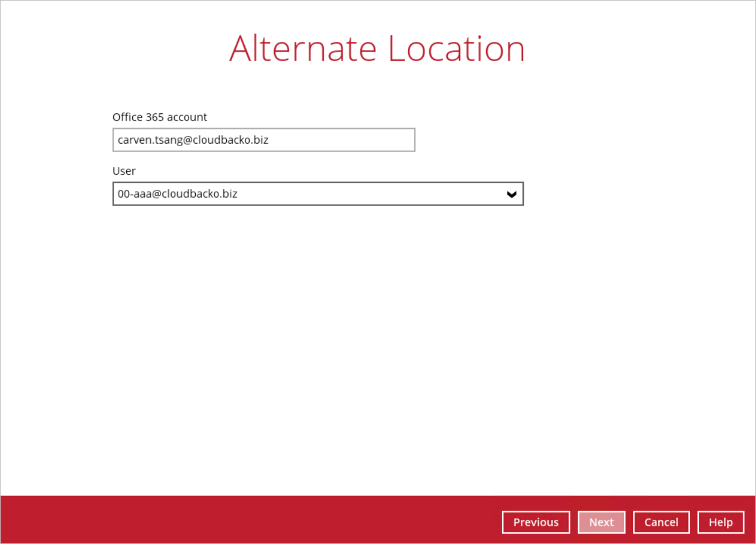756x544 pixels.
Task: Cancel the alternate location wizard
Action: [x=661, y=522]
